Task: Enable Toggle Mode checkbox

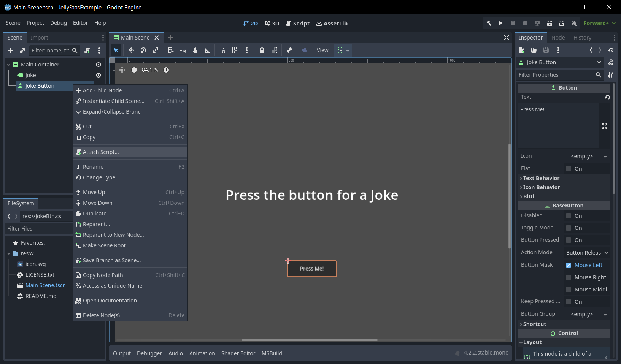Action: point(569,228)
